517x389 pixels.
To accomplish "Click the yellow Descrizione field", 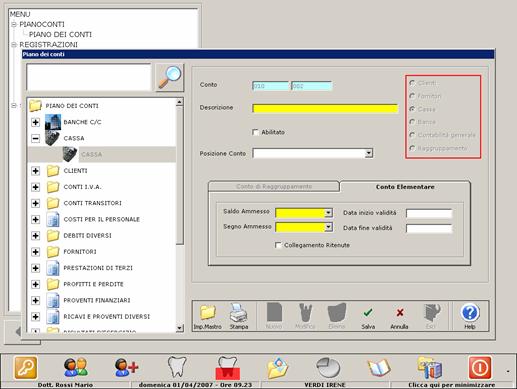I will point(325,109).
